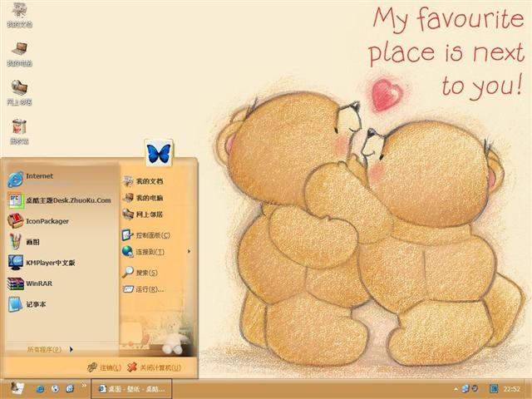The height and width of the screenshot is (399, 532).
Task: Click 关闭计算机(U) shut down button
Action: pos(154,367)
